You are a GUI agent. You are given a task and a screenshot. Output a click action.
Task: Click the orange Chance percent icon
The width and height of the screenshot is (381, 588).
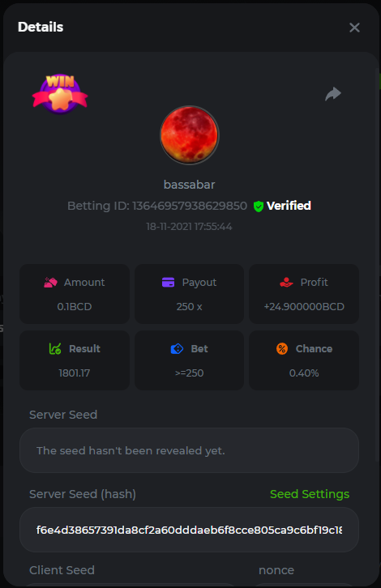click(x=282, y=349)
